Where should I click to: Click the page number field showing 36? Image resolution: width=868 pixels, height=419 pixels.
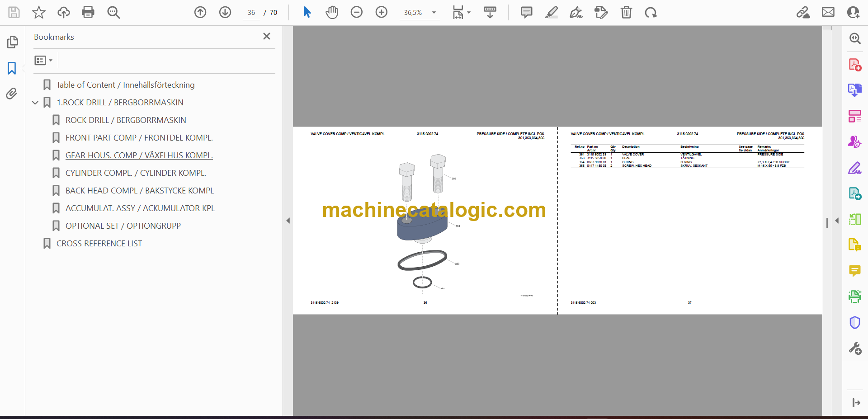[x=251, y=13]
